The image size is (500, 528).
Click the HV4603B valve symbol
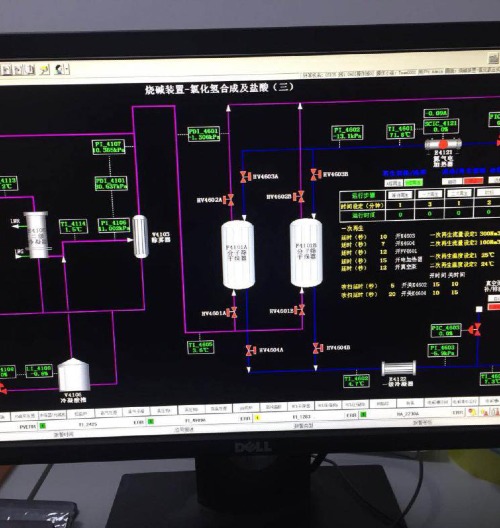click(315, 174)
